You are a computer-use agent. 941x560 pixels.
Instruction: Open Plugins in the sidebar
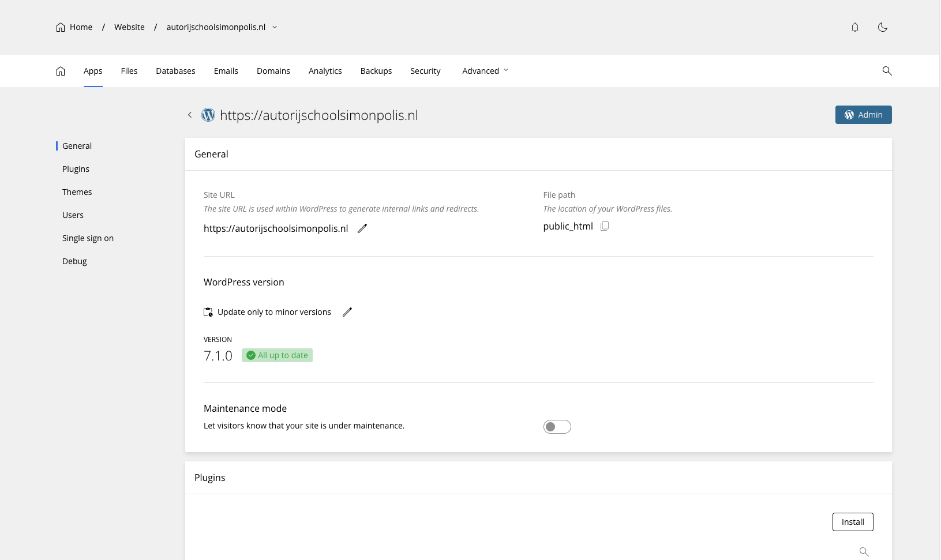(76, 169)
